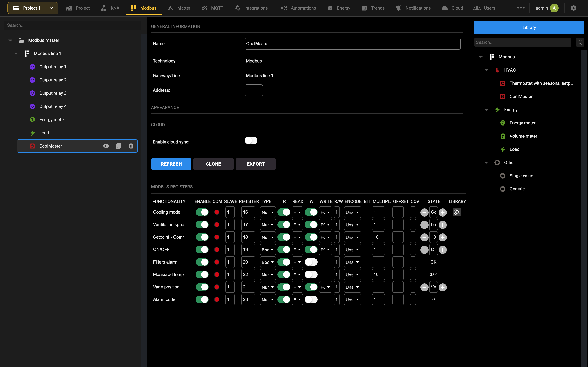This screenshot has width=588, height=367.
Task: Click the REFRESH button
Action: coord(171,164)
